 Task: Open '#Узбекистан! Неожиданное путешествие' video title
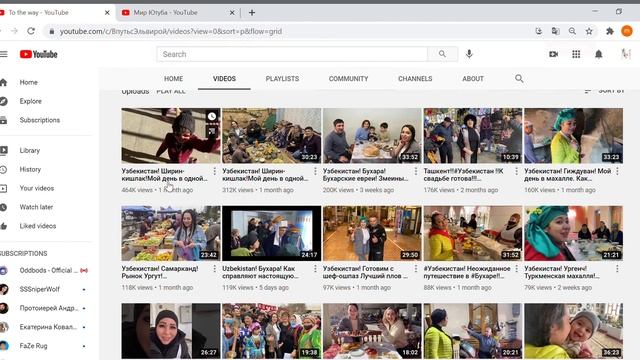point(467,272)
